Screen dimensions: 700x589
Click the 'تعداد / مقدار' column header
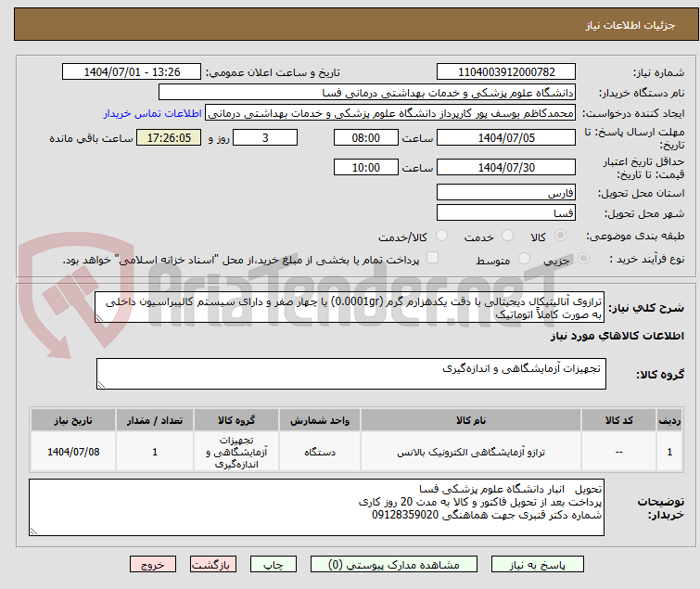click(x=155, y=420)
